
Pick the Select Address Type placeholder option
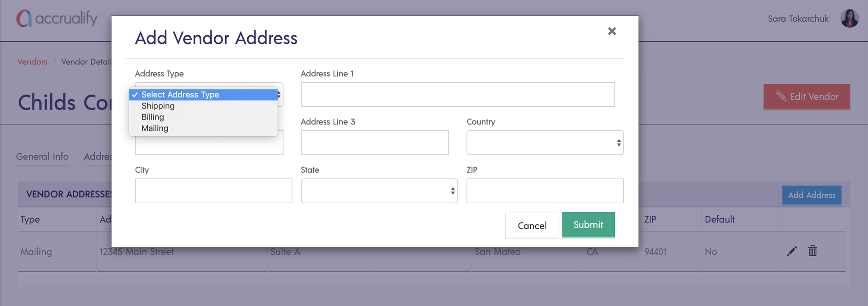pyautogui.click(x=203, y=95)
